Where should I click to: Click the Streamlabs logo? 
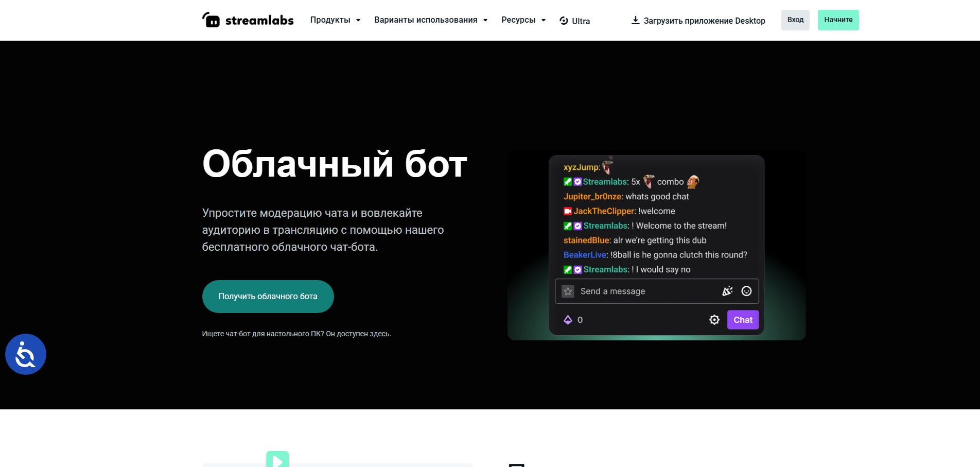click(248, 20)
